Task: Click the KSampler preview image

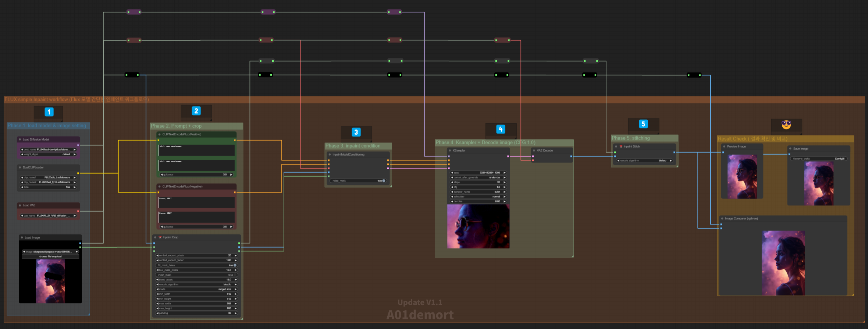Action: click(x=478, y=226)
